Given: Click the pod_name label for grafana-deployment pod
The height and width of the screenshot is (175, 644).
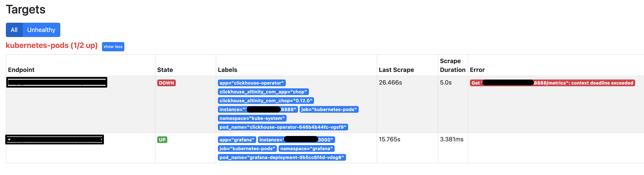Looking at the screenshot, I should (282, 157).
